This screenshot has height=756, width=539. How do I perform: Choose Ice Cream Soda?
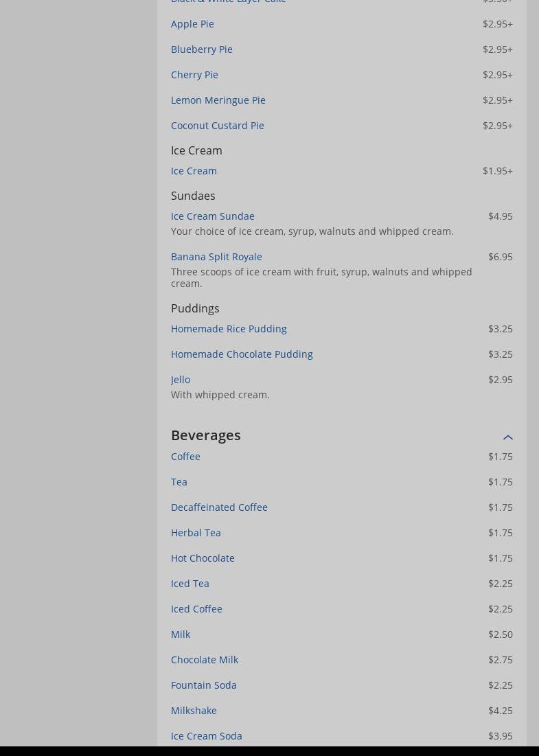point(206,736)
